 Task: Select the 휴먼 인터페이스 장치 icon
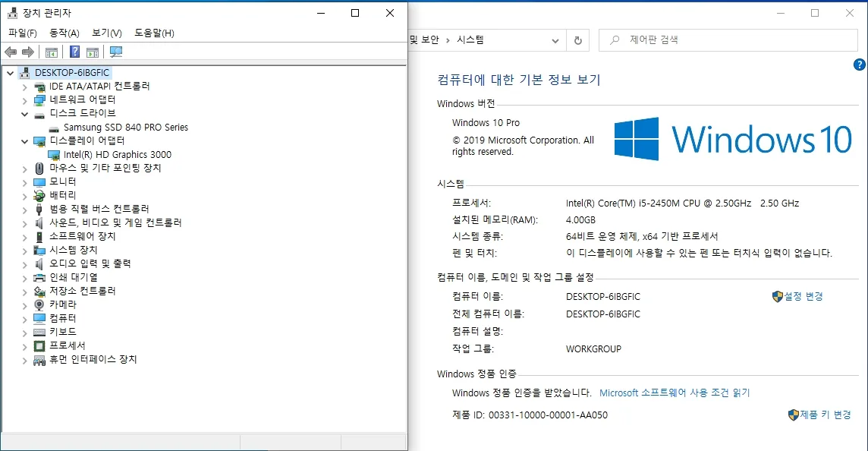point(39,360)
